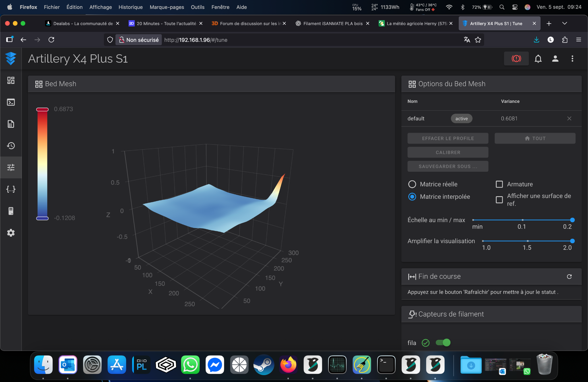The height and width of the screenshot is (382, 588).
Task: Open the System icon in the sidebar
Action: (11, 211)
